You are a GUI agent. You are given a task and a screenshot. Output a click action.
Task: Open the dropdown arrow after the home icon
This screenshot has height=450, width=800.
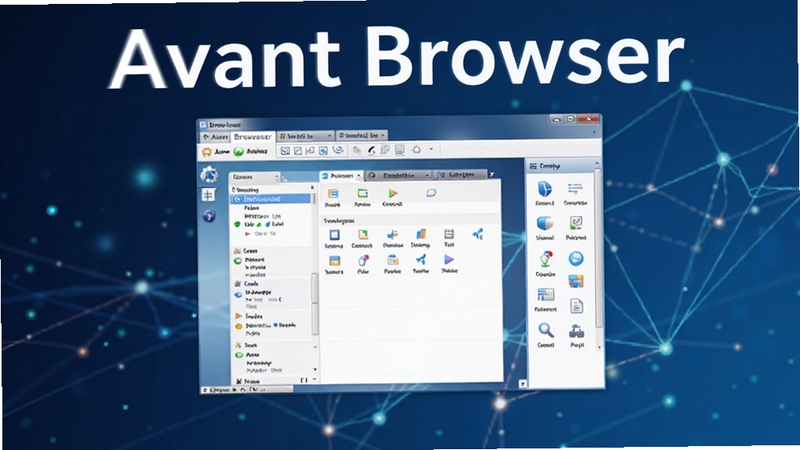pos(431,149)
